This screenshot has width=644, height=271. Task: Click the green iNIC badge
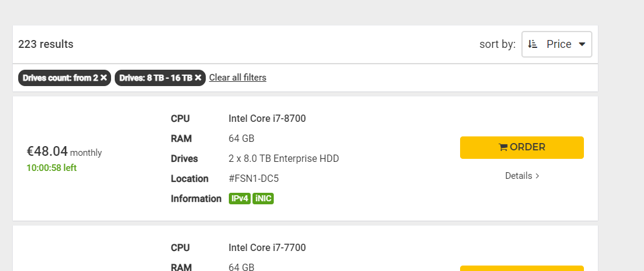click(x=263, y=199)
